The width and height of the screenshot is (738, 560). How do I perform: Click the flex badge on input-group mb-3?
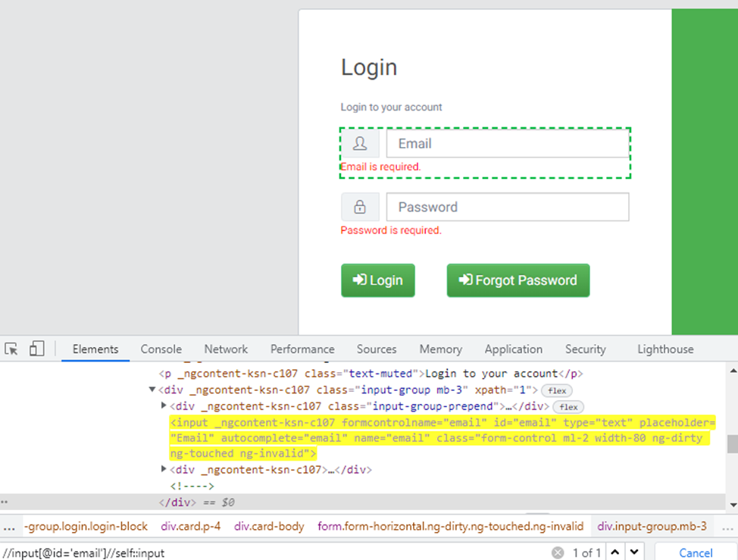pyautogui.click(x=557, y=390)
